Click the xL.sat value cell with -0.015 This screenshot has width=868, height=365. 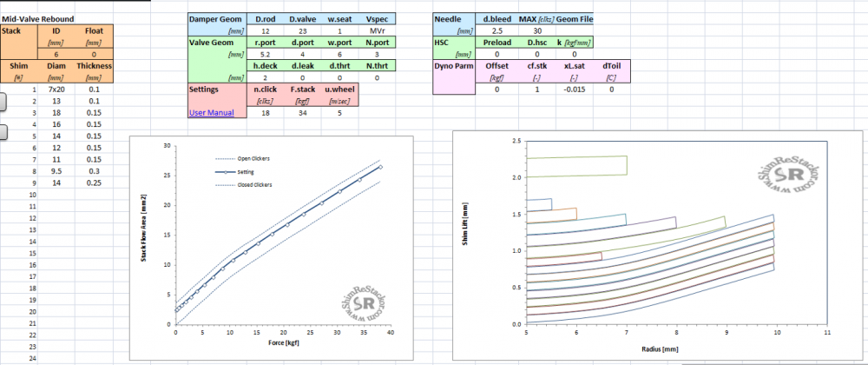click(574, 89)
